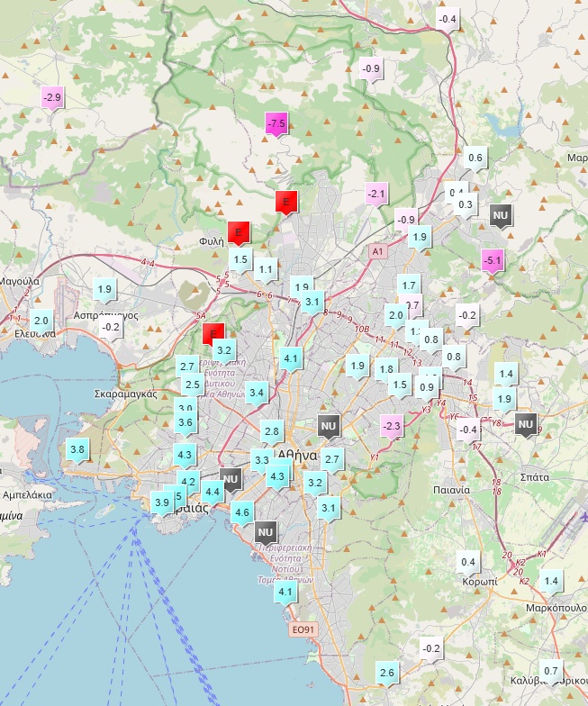Select the 0.4 marker above Κορωπί
Image resolution: width=588 pixels, height=706 pixels.
point(468,563)
